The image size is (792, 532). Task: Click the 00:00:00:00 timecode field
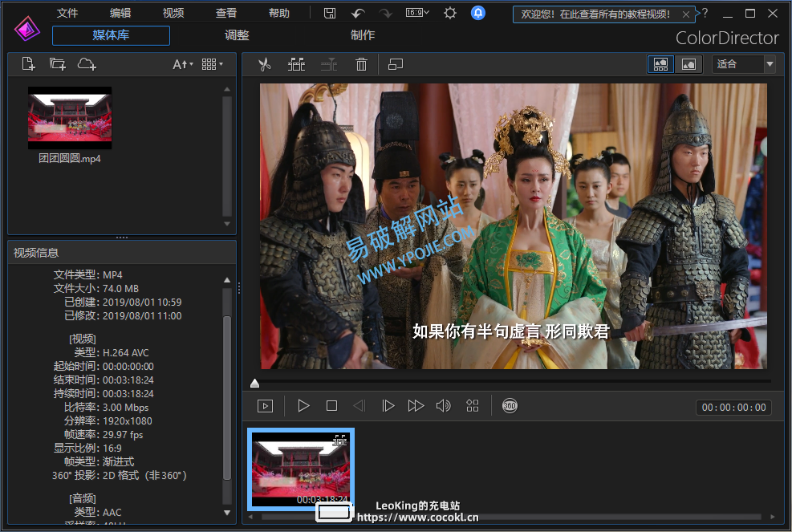click(x=734, y=407)
